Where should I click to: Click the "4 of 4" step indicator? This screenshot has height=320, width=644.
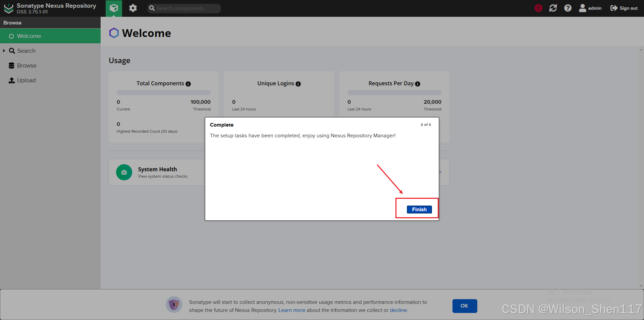pyautogui.click(x=426, y=125)
